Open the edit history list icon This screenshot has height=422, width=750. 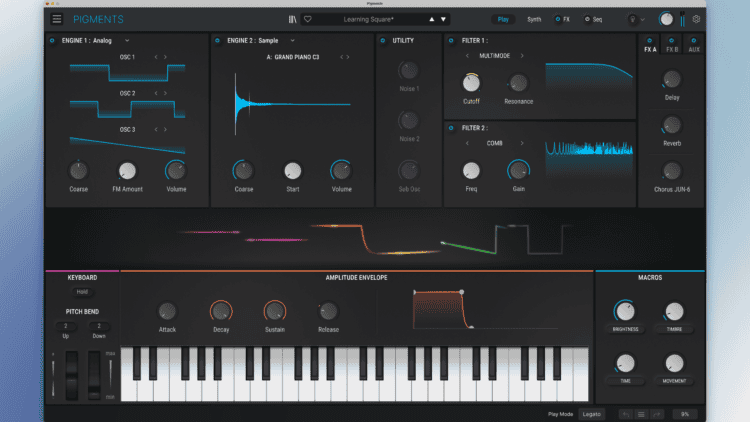coord(641,414)
